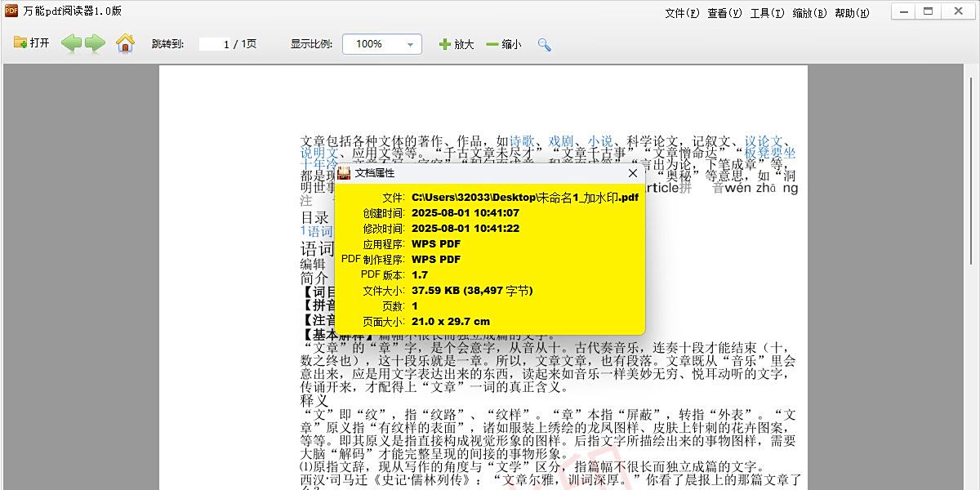Click the magnifier search icon
Image resolution: width=980 pixels, height=490 pixels.
click(544, 44)
